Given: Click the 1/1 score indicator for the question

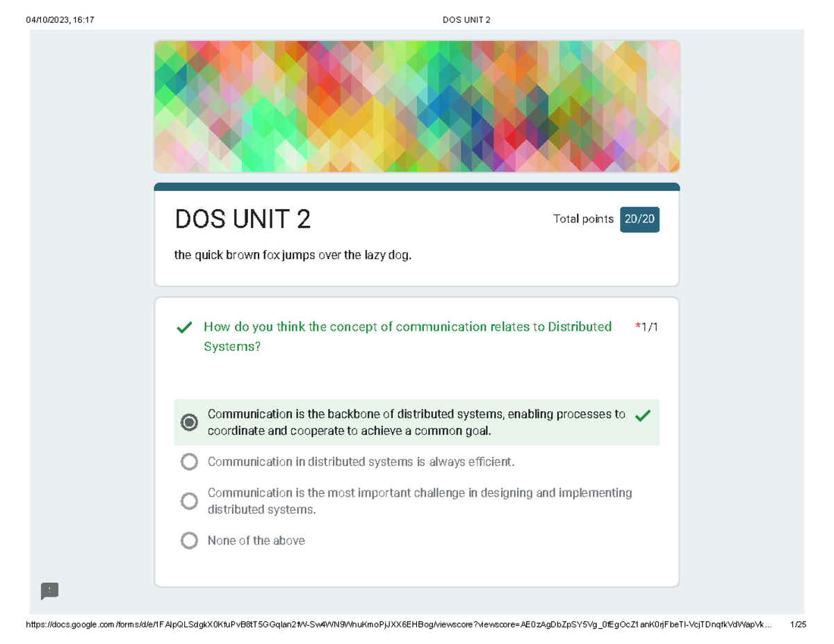Looking at the screenshot, I should (x=649, y=326).
